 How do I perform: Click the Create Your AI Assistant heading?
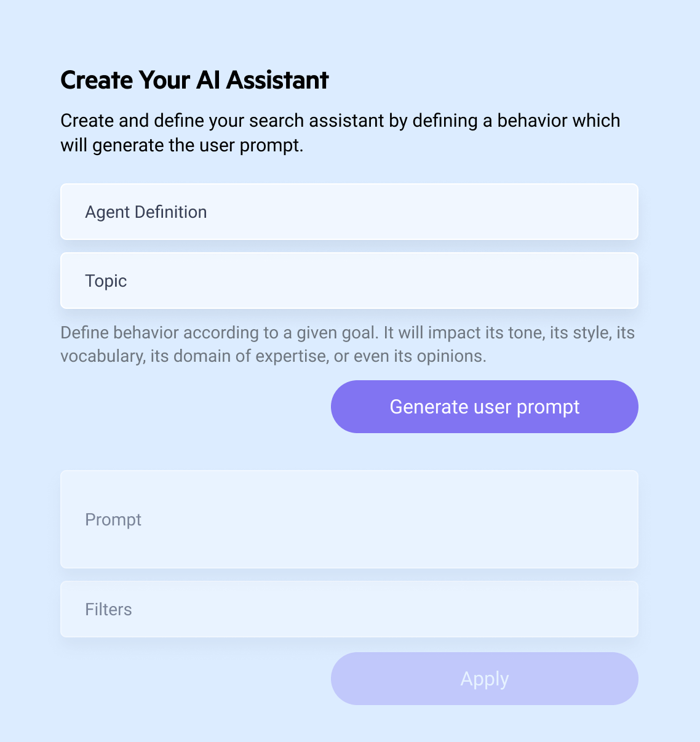pos(194,80)
